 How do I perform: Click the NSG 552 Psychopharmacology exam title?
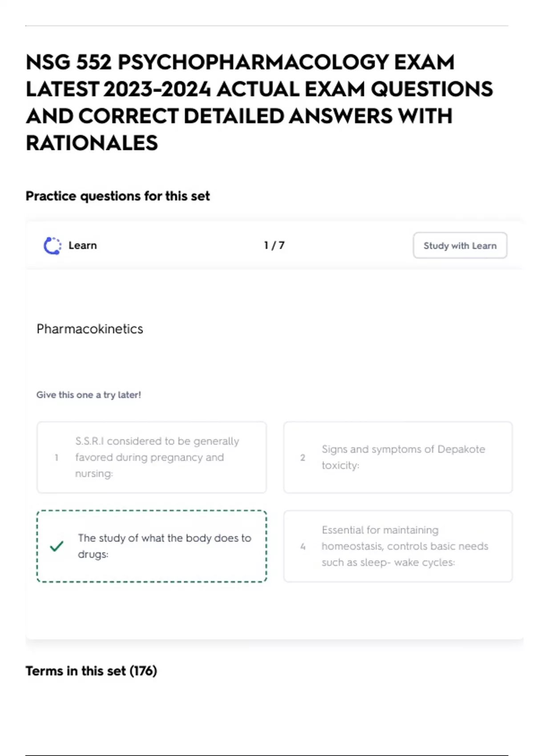(259, 102)
